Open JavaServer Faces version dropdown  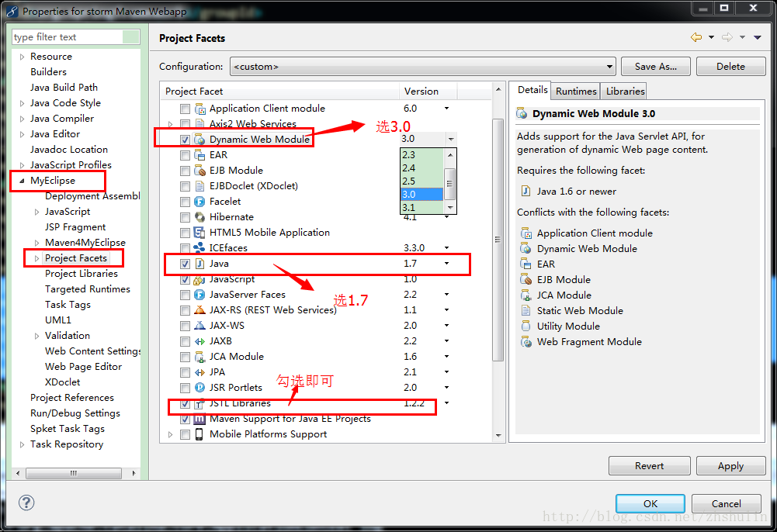[x=446, y=295]
